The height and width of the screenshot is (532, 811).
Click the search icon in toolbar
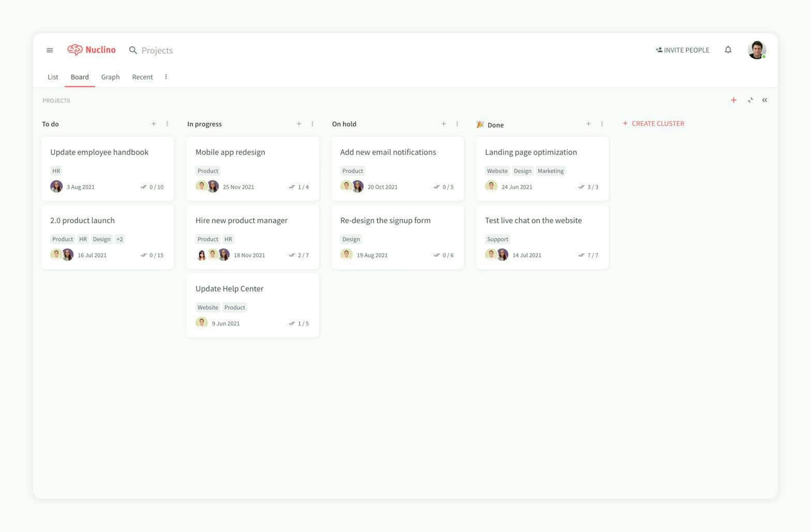(x=132, y=50)
